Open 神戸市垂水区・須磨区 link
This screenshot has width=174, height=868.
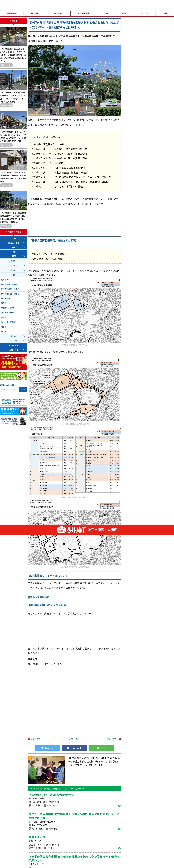(10, 294)
